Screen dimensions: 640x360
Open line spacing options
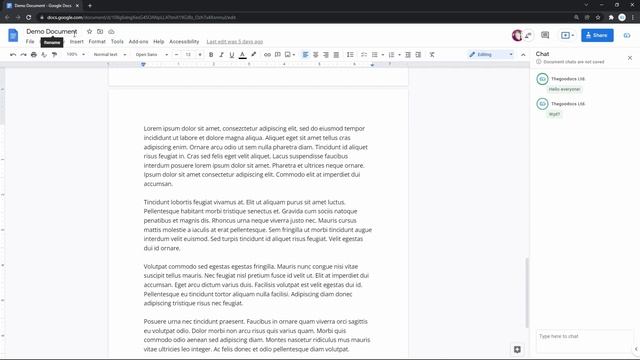350,55
